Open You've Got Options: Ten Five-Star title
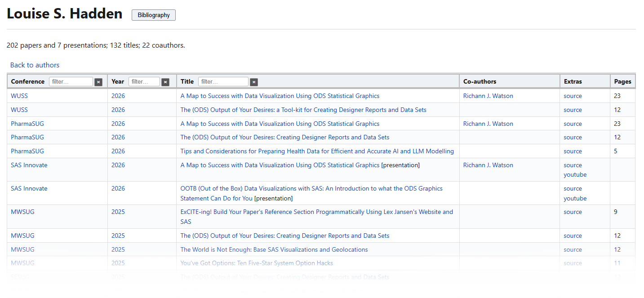Image resolution: width=644 pixels, height=298 pixels. [x=257, y=263]
